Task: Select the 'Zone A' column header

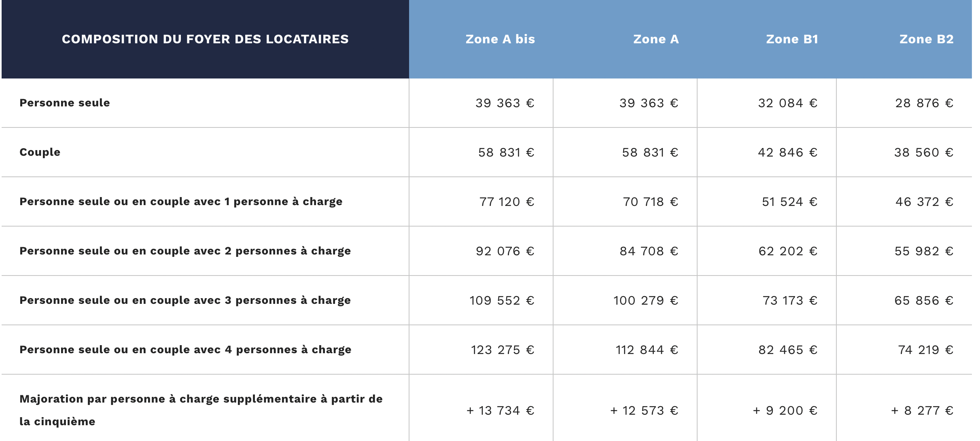Action: pyautogui.click(x=656, y=39)
